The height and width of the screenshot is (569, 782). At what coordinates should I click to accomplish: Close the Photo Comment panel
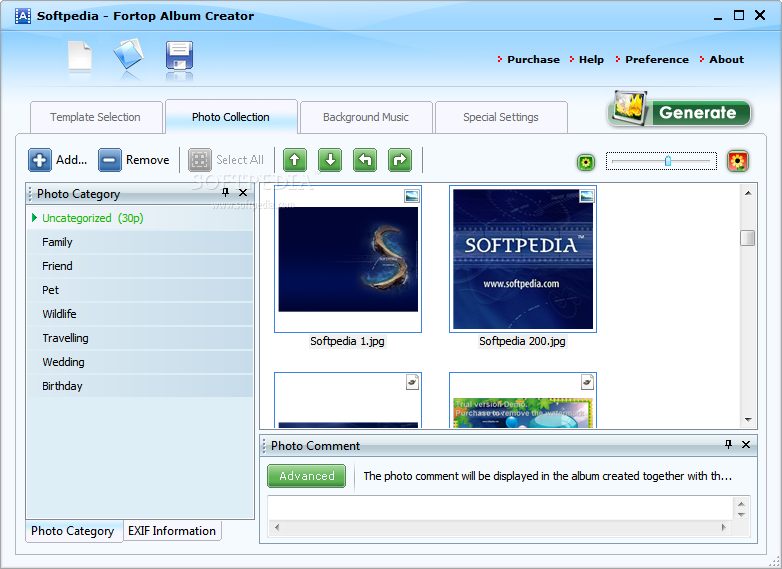click(746, 444)
